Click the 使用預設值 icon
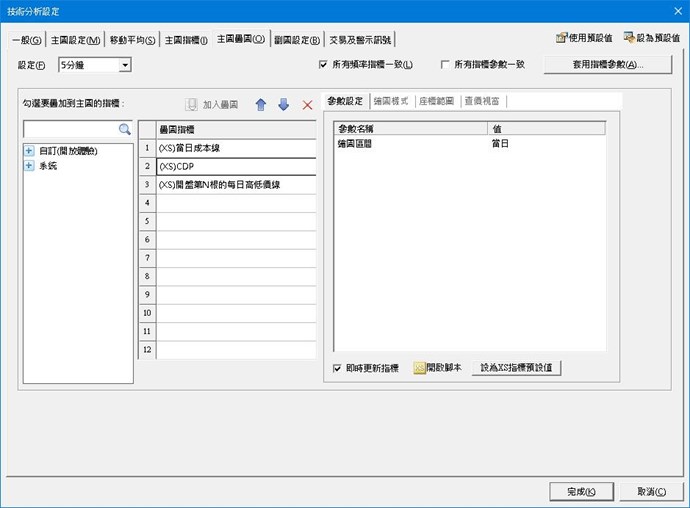This screenshot has width=690, height=508. tap(562, 38)
